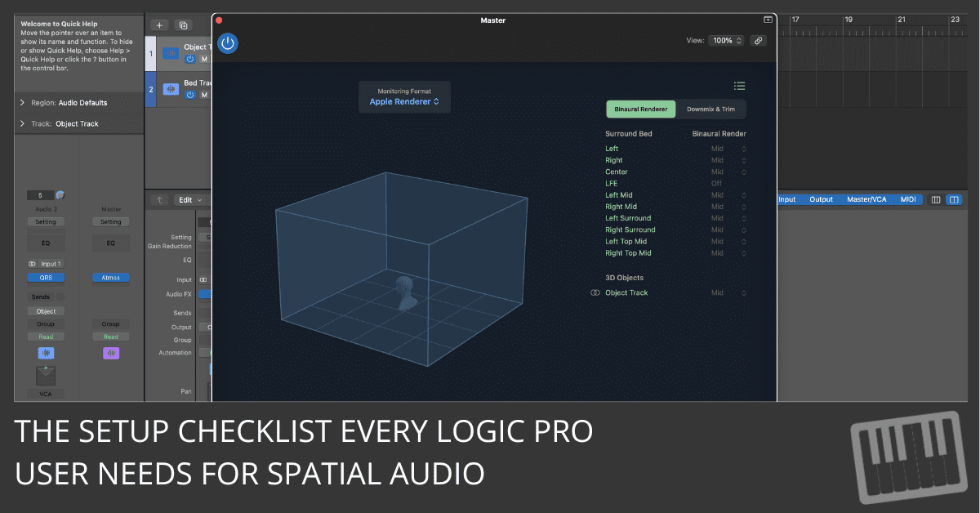This screenshot has width=980, height=513.
Task: Toggle power on the Bed Track
Action: click(190, 95)
